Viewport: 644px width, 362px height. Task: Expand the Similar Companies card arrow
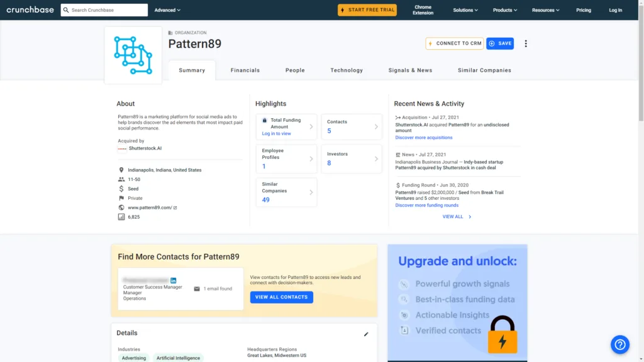click(311, 192)
